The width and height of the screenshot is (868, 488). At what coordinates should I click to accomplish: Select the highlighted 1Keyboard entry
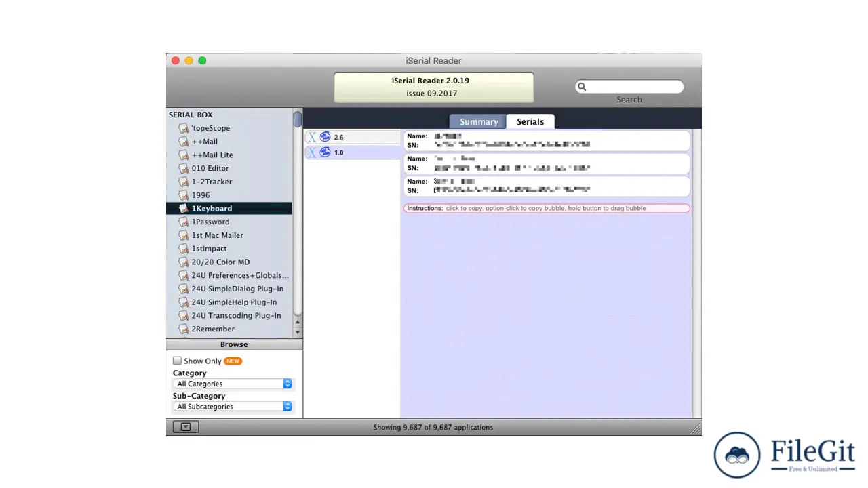tap(229, 209)
